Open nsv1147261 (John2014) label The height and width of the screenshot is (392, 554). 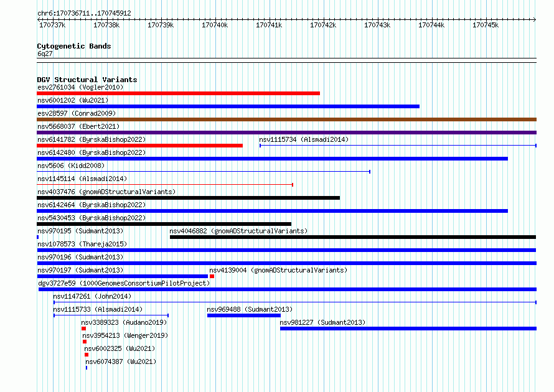[x=92, y=296]
